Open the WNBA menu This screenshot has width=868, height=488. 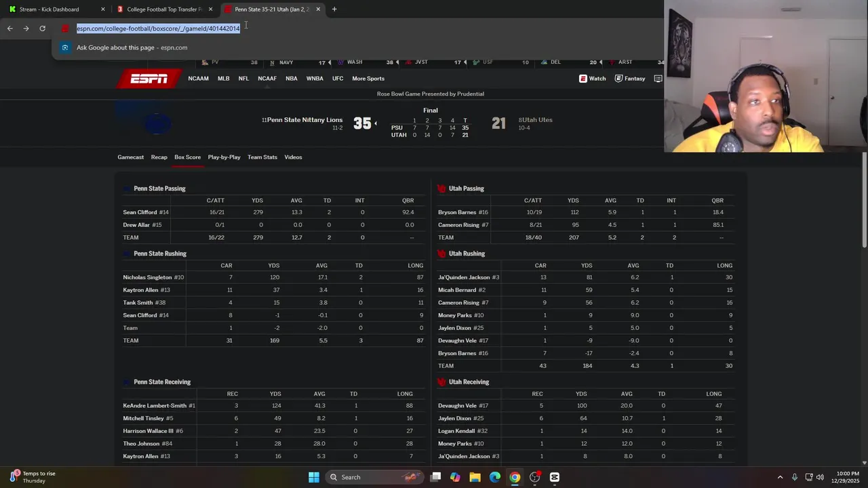pyautogui.click(x=315, y=79)
